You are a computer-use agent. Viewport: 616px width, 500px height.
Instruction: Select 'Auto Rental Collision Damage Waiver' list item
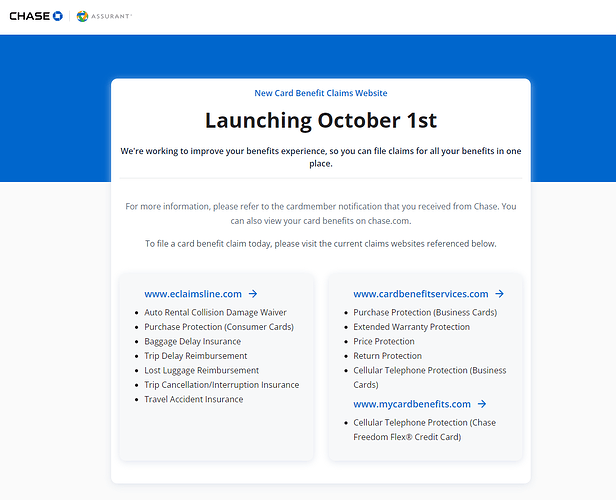pos(215,312)
